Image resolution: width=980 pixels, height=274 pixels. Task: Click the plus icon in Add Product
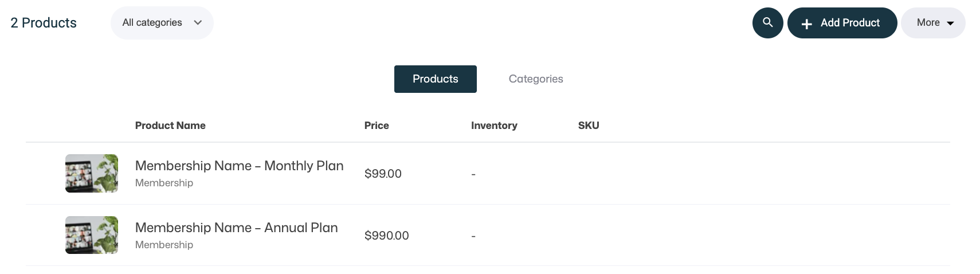point(806,24)
